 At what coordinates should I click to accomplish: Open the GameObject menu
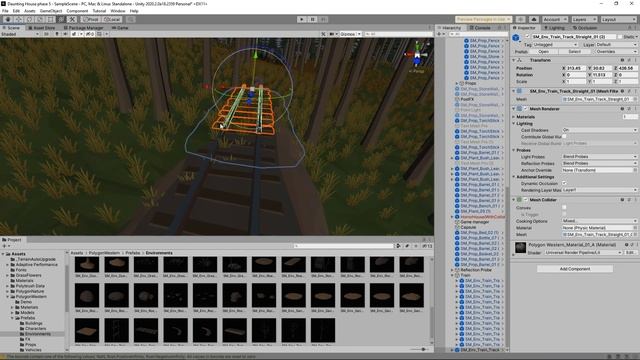point(51,11)
